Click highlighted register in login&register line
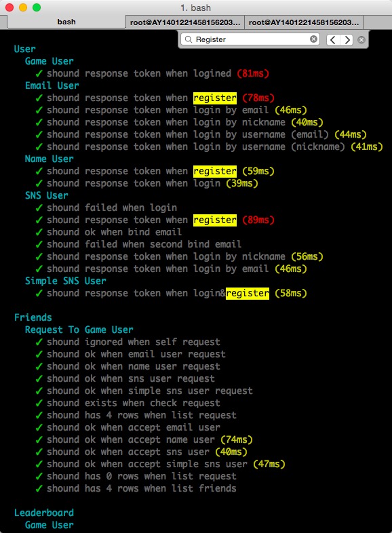Viewport: 392px width, 533px height. 248,294
